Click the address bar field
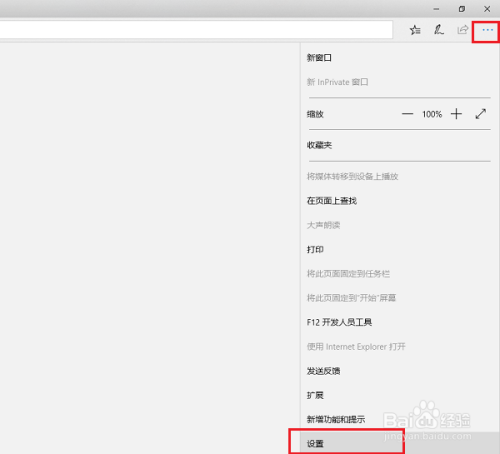Viewport: 500px width, 454px height. click(196, 30)
